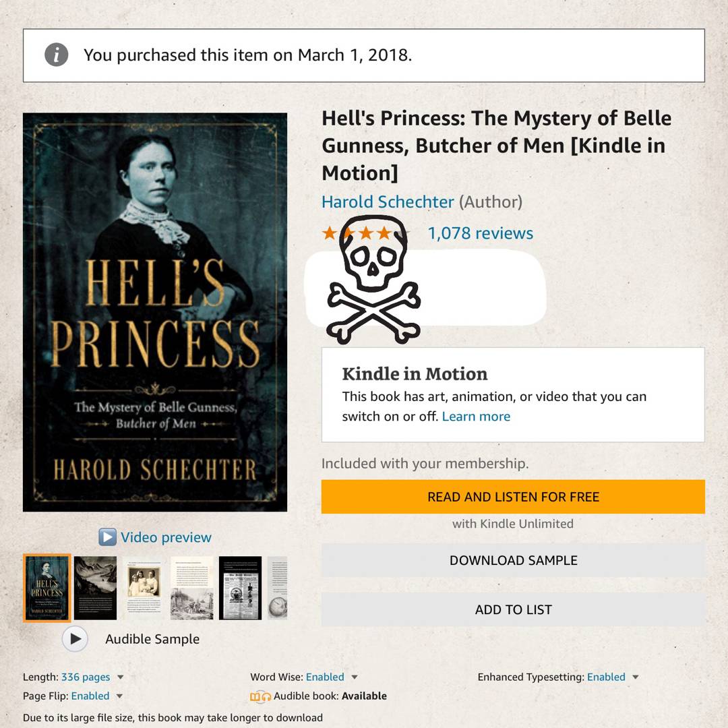Play the Video preview icon
Screen dimensions: 728x728
pyautogui.click(x=107, y=537)
